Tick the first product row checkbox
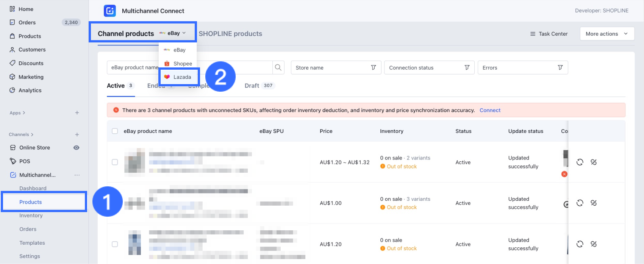Screen dimensions: 644x264 click(x=115, y=162)
